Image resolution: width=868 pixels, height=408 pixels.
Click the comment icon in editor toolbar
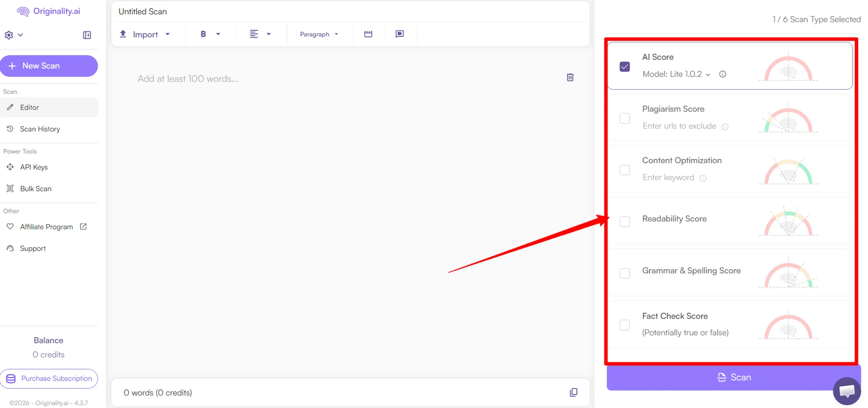pos(400,34)
